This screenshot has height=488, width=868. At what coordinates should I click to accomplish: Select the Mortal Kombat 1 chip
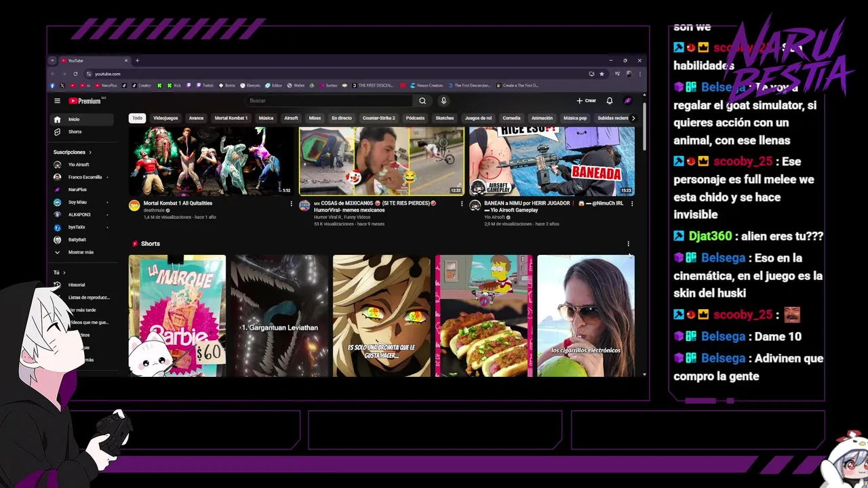pyautogui.click(x=231, y=118)
